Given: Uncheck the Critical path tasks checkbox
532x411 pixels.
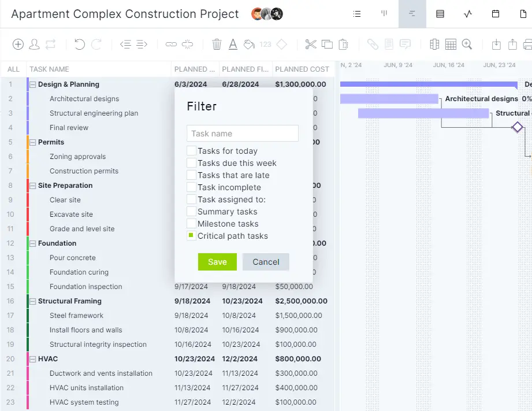Looking at the screenshot, I should pos(191,236).
